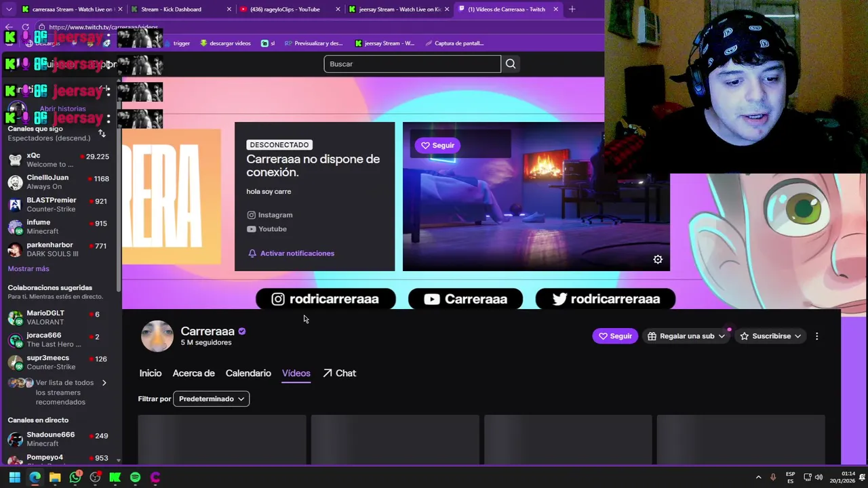Open supr3meecs suggested channel
Image resolution: width=868 pixels, height=488 pixels.
tap(60, 362)
